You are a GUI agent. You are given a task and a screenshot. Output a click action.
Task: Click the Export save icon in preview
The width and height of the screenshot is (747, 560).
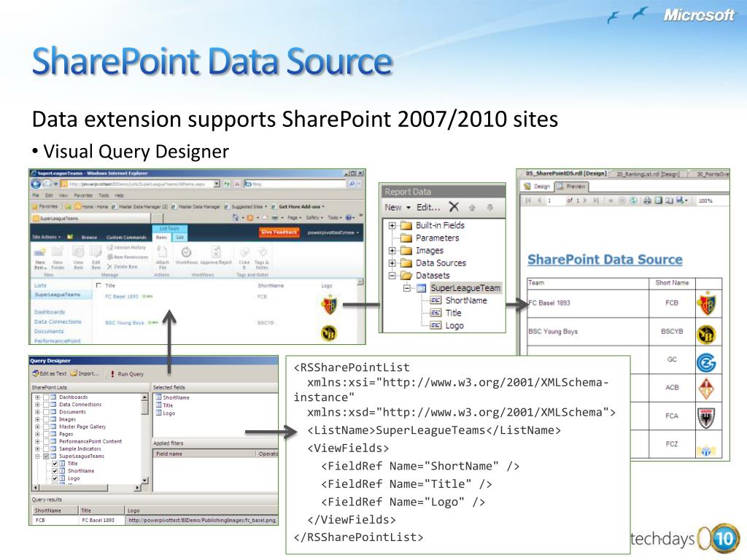tap(681, 201)
